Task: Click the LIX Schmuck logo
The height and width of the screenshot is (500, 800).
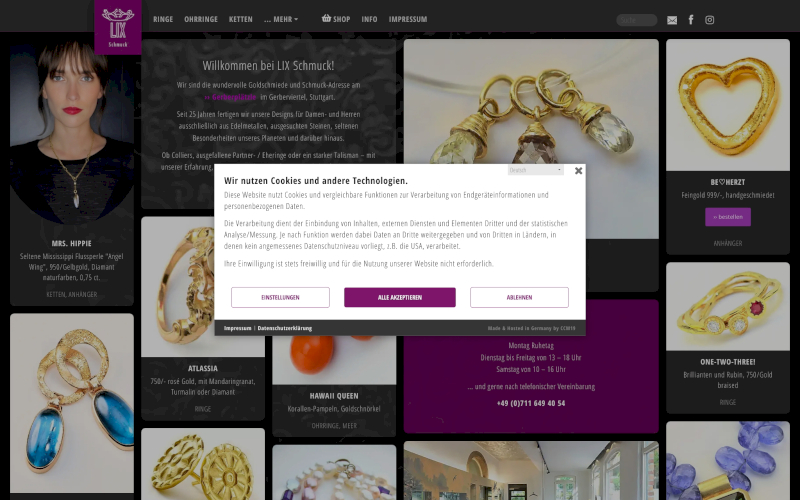Action: [x=118, y=27]
